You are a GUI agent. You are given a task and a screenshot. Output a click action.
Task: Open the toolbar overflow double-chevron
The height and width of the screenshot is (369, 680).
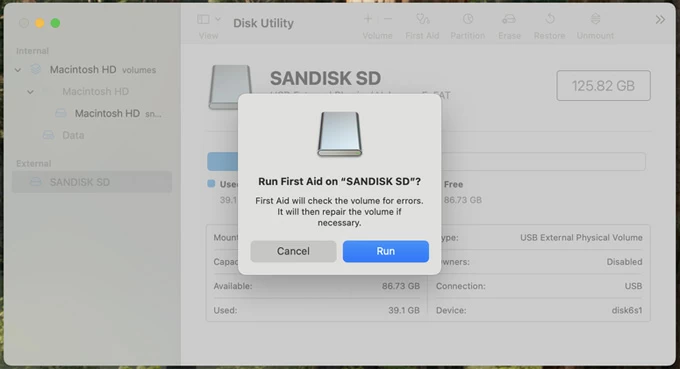(x=660, y=20)
